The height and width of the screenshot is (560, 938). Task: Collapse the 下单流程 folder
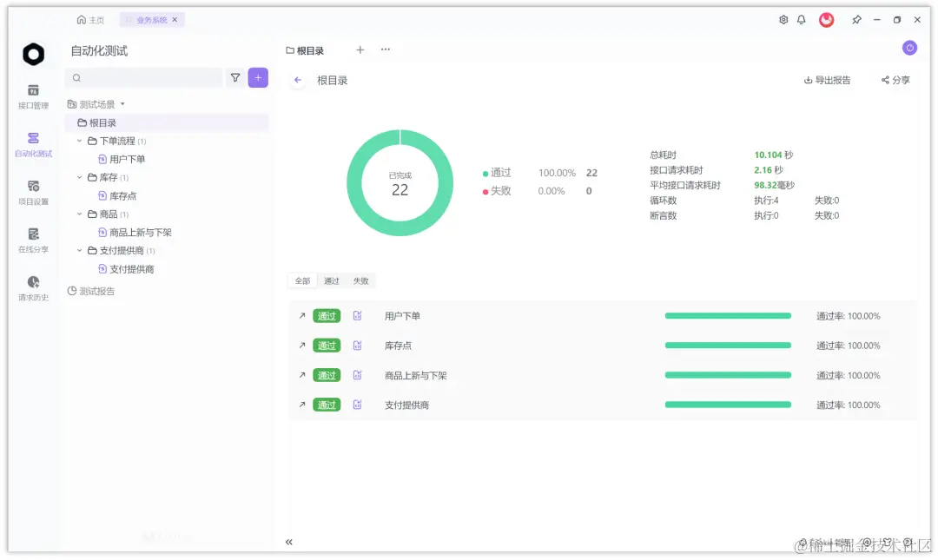79,141
